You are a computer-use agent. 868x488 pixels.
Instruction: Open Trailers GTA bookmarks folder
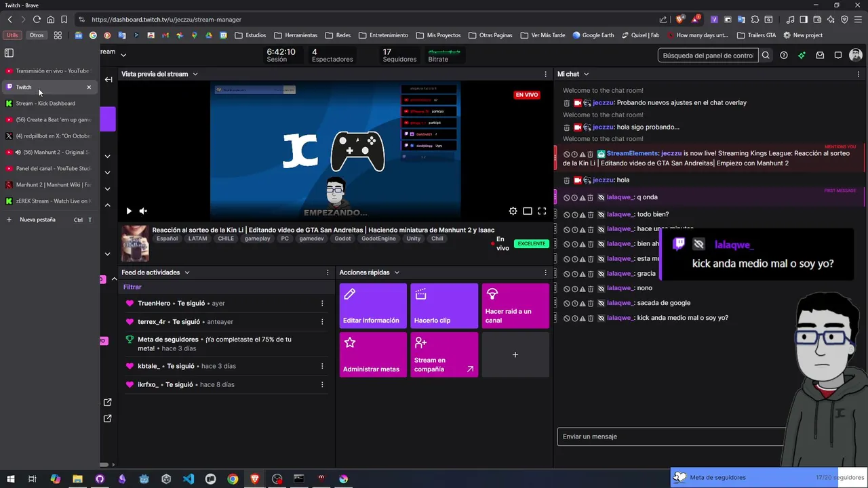pos(756,35)
